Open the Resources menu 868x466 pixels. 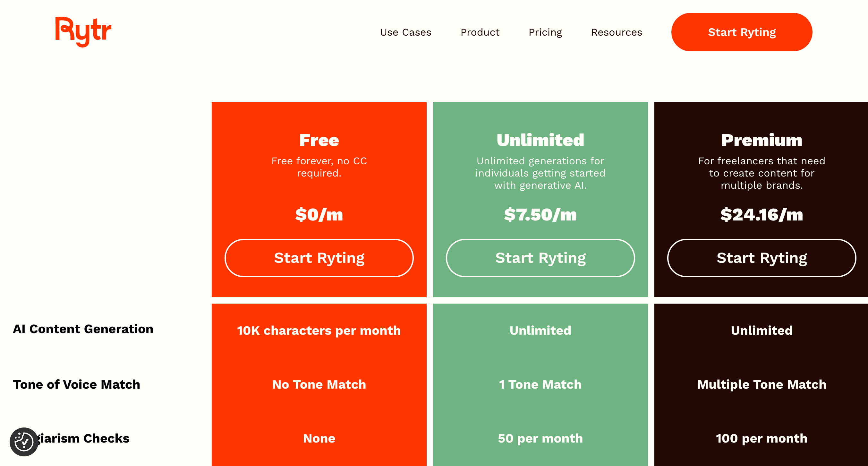coord(616,32)
